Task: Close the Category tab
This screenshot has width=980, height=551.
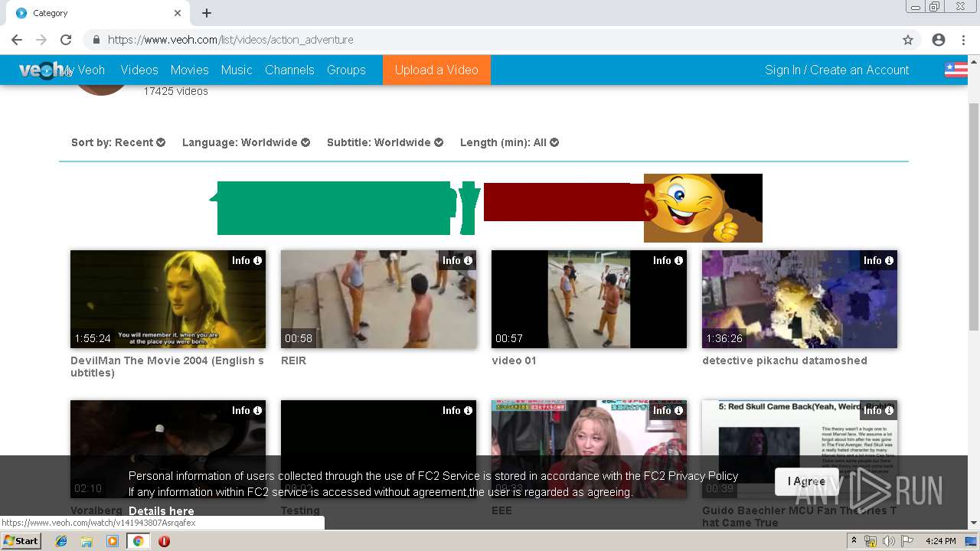Action: pyautogui.click(x=178, y=13)
